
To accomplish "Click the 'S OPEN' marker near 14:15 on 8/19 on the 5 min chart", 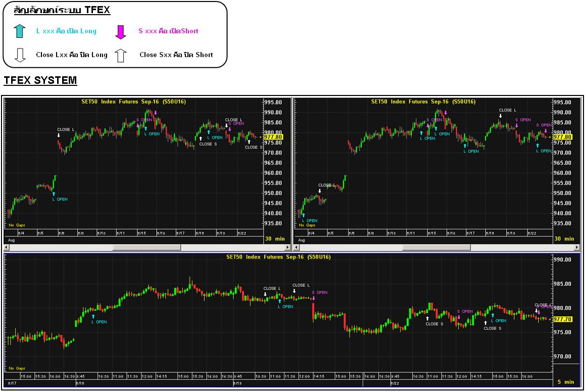I will click(319, 293).
